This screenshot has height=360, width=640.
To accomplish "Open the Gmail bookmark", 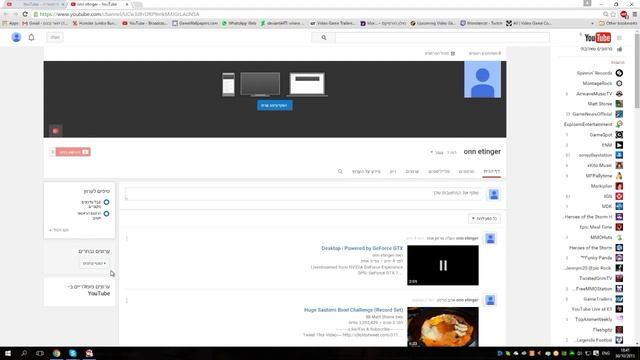I will [x=45, y=23].
